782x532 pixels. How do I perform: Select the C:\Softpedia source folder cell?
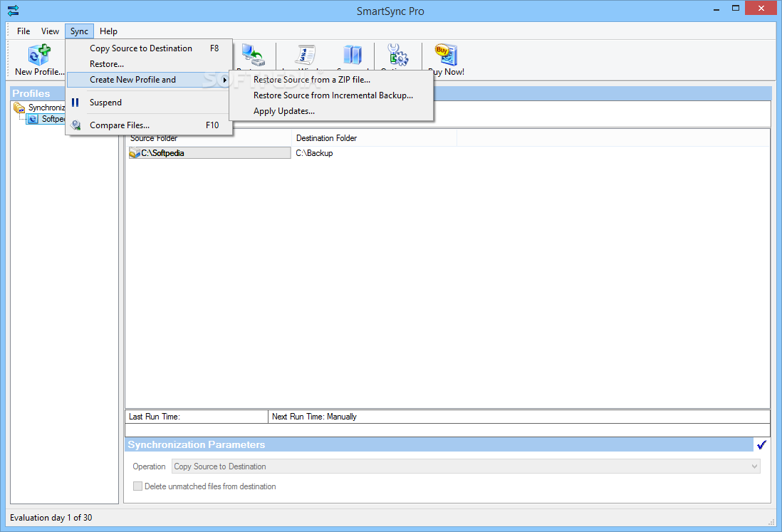[x=209, y=153]
